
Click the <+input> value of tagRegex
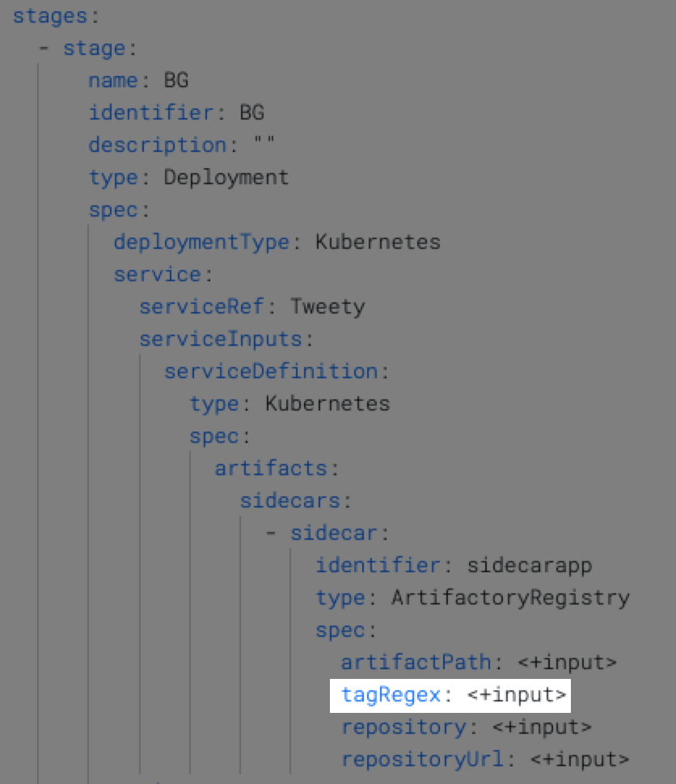(x=518, y=695)
